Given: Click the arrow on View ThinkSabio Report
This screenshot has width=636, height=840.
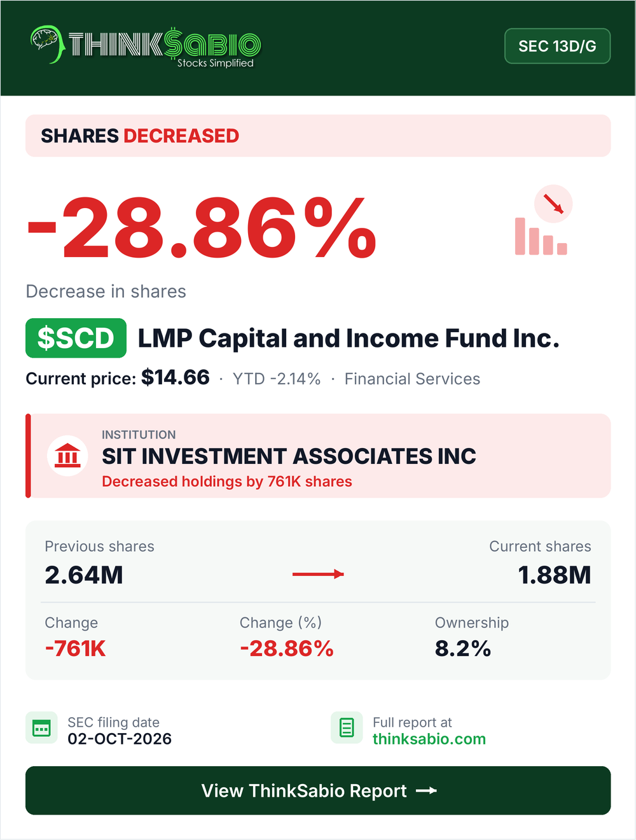Looking at the screenshot, I should coord(426,790).
